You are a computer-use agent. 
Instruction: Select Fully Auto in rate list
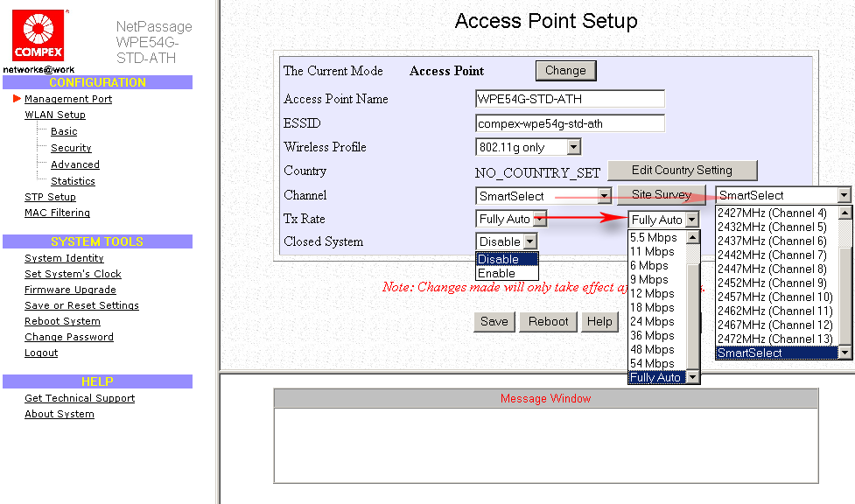click(x=657, y=377)
